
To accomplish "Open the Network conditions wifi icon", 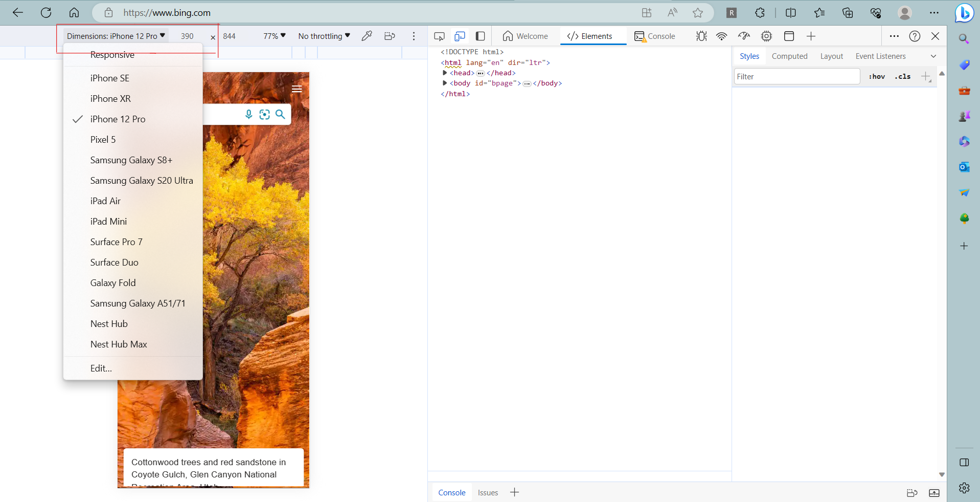I will [721, 36].
